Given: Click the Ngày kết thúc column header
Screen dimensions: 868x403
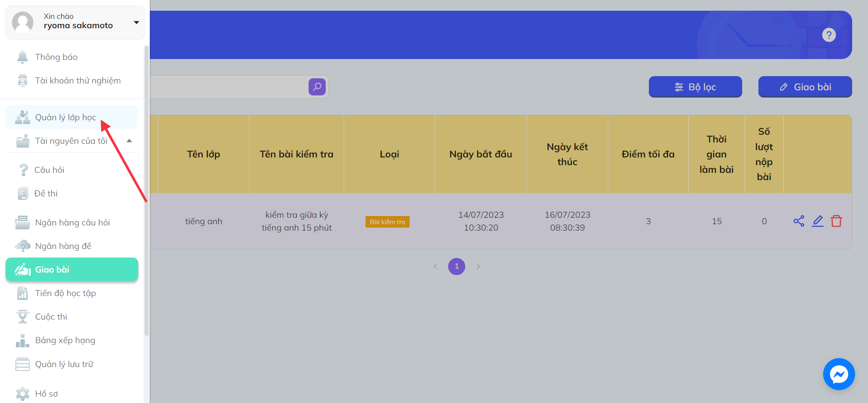Looking at the screenshot, I should click(567, 154).
